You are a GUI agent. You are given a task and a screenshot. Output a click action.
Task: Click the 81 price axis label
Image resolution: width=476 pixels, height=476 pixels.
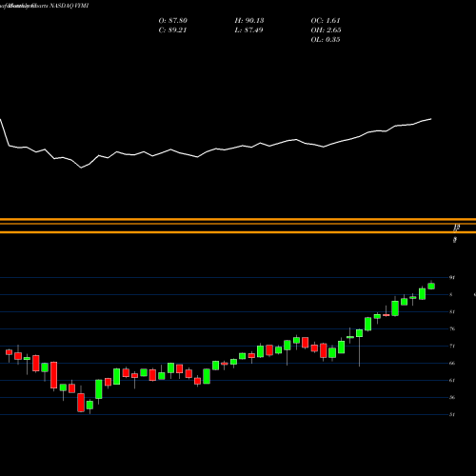[452, 312]
